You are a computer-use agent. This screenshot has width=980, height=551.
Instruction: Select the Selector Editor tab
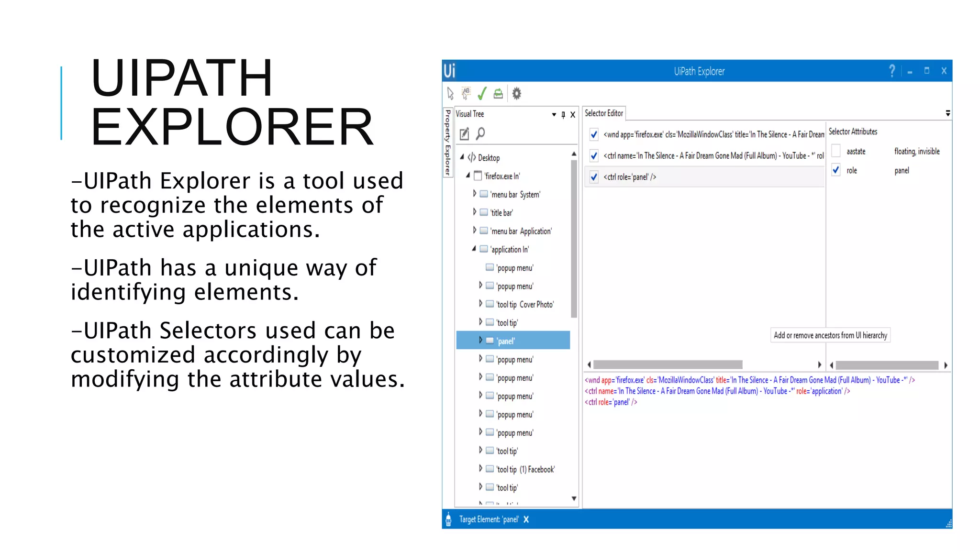[x=603, y=113]
